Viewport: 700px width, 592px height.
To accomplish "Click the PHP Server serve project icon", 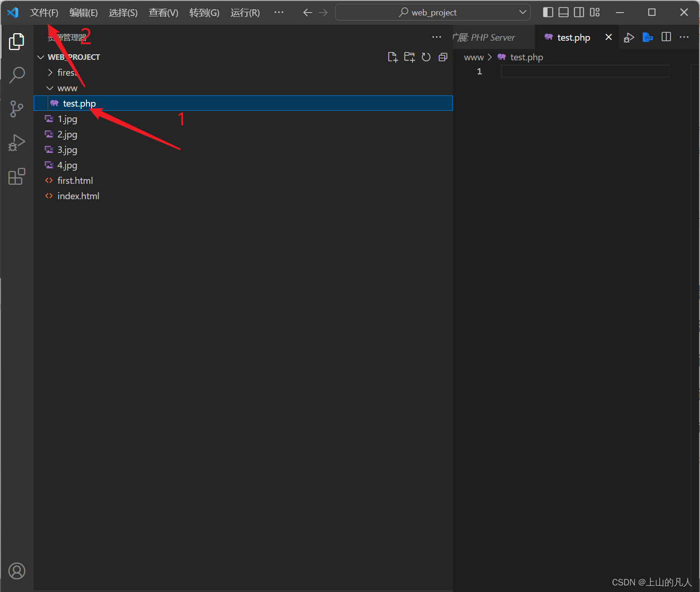I will click(x=648, y=37).
